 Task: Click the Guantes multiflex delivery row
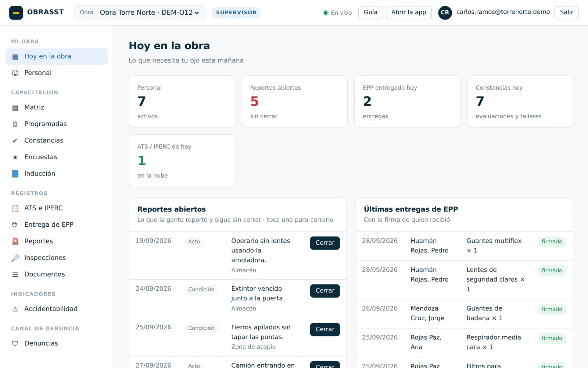pos(464,246)
